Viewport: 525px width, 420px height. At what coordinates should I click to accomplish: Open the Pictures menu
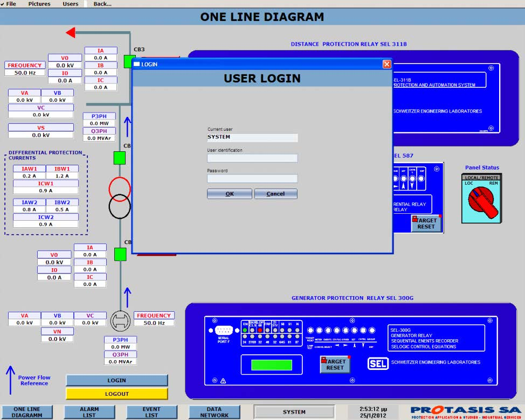click(x=39, y=4)
